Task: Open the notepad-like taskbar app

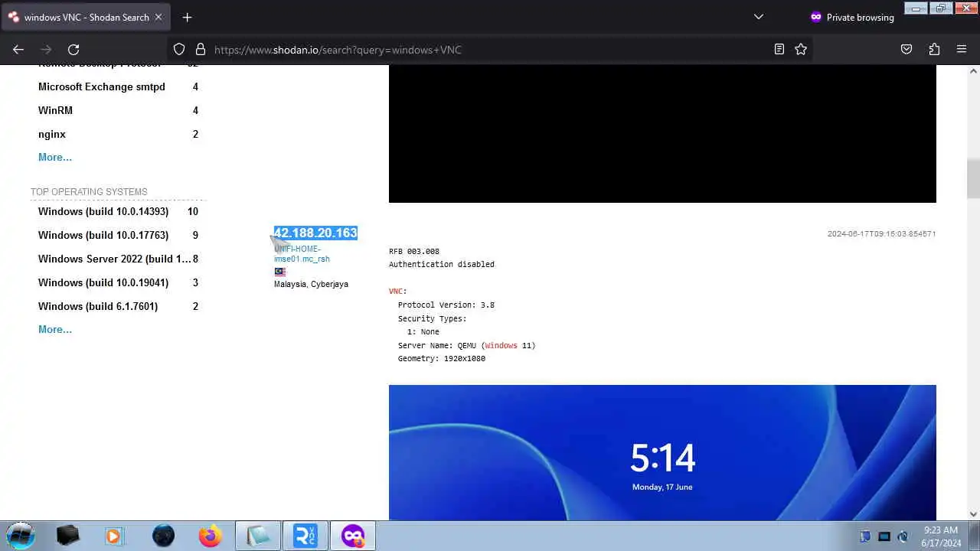Action: pyautogui.click(x=258, y=536)
